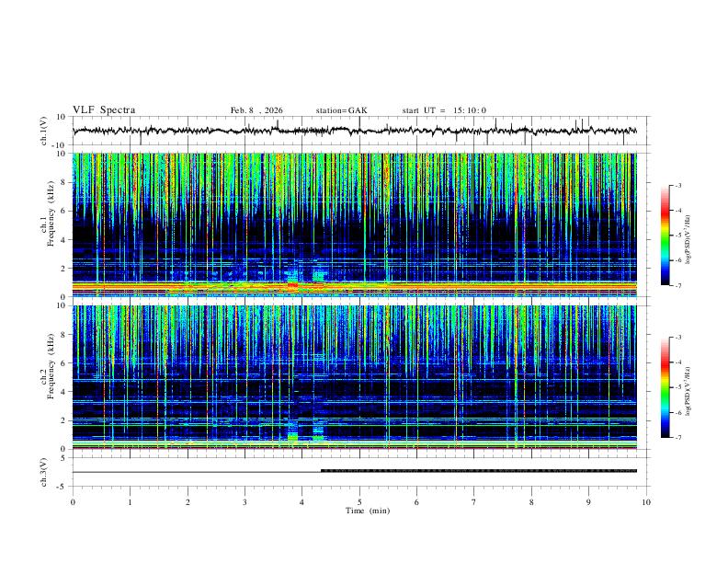Click the "ch.3(V)" axis label
This screenshot has width=728, height=563.
tap(44, 472)
